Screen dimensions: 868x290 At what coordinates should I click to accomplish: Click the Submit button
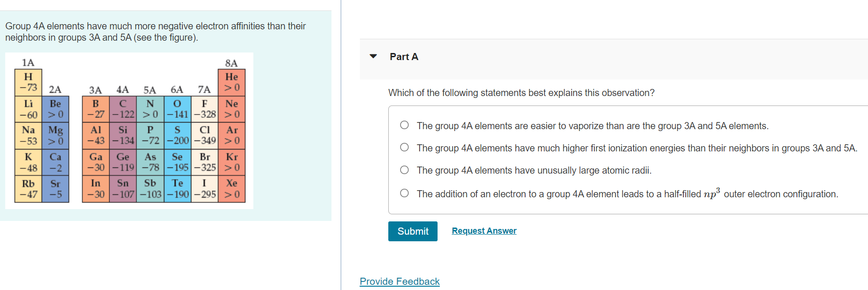(412, 231)
